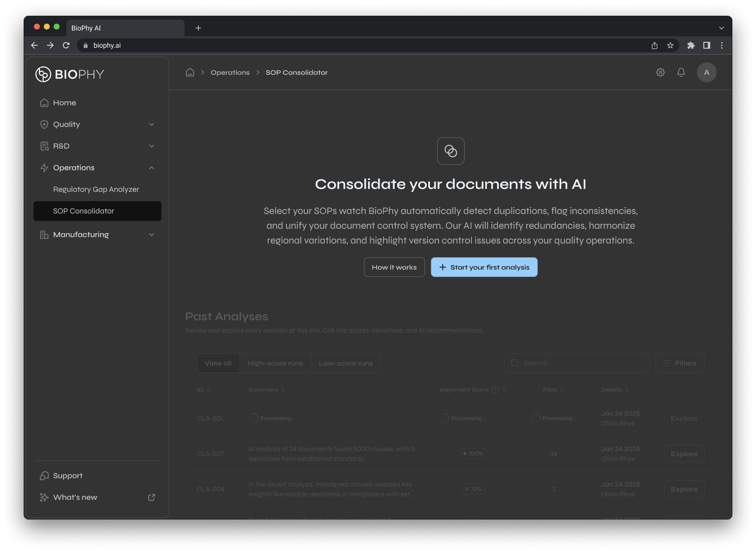The height and width of the screenshot is (551, 756).
Task: Select the View all filter tab
Action: 218,363
